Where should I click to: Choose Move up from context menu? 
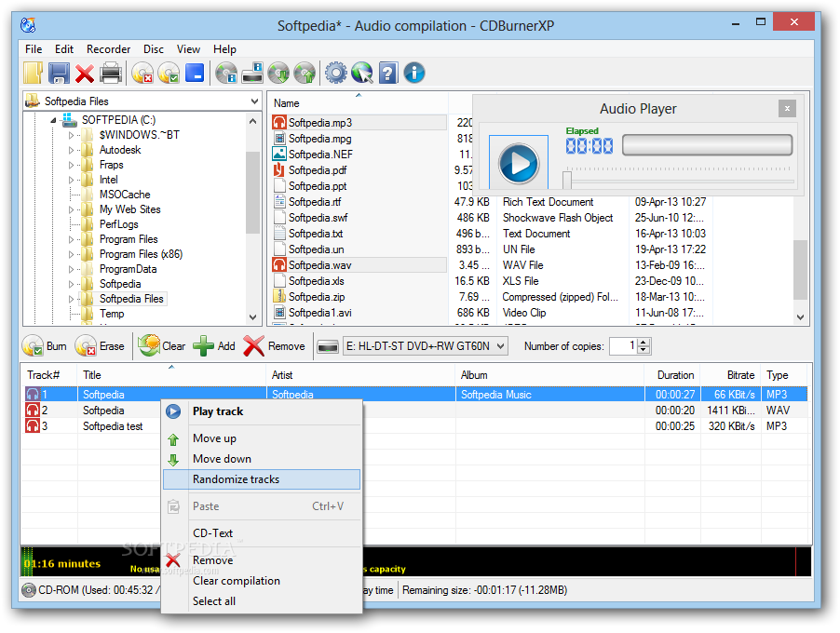[x=262, y=438]
